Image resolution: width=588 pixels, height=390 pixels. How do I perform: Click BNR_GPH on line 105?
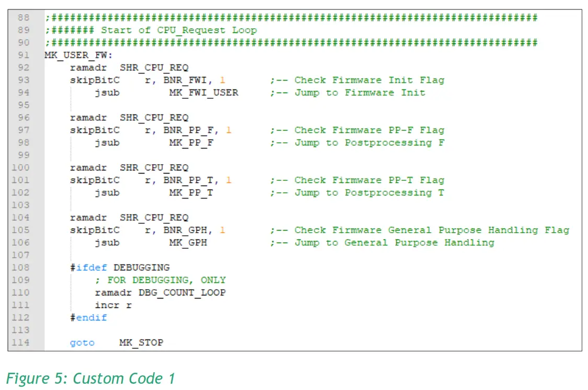coord(185,230)
